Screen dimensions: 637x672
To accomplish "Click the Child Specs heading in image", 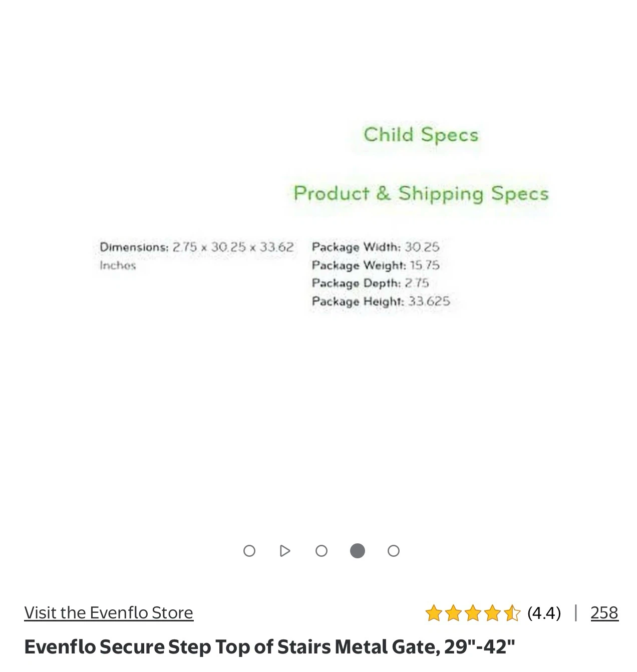I will (x=421, y=135).
